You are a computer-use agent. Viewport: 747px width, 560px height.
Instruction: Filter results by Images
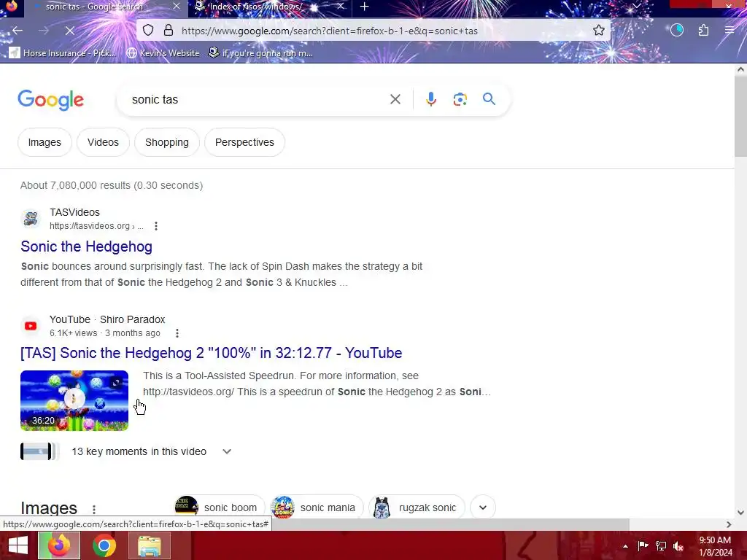pos(44,142)
